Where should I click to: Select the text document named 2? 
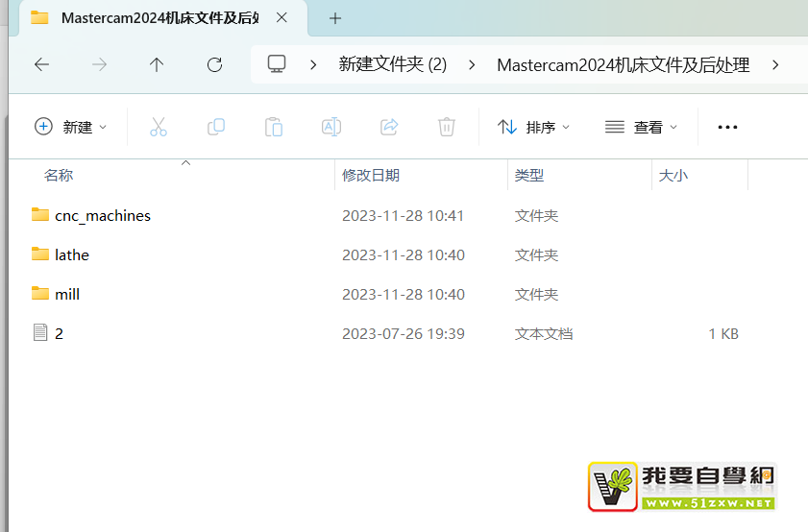click(x=59, y=333)
